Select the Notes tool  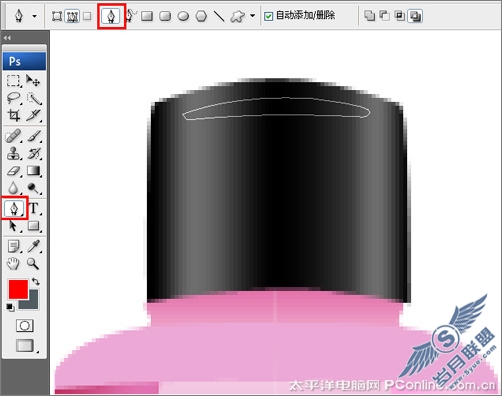(14, 247)
